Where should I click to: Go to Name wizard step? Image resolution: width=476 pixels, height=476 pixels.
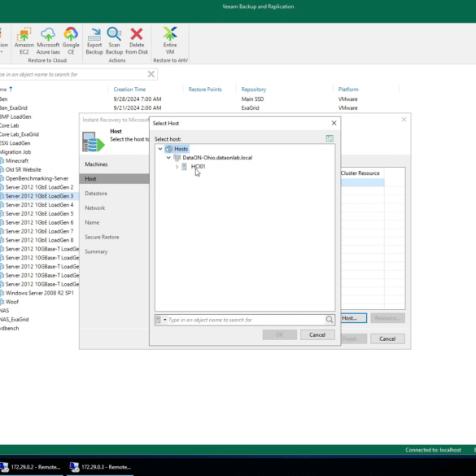pyautogui.click(x=92, y=222)
